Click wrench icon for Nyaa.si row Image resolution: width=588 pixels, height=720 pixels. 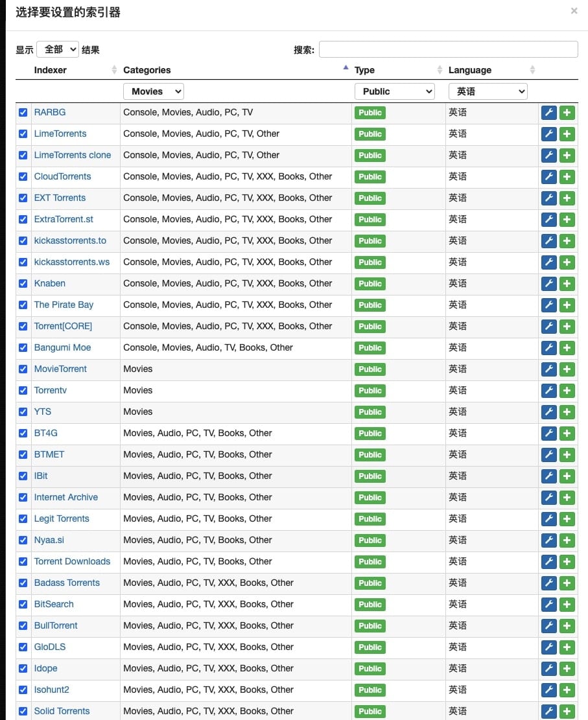pos(548,540)
